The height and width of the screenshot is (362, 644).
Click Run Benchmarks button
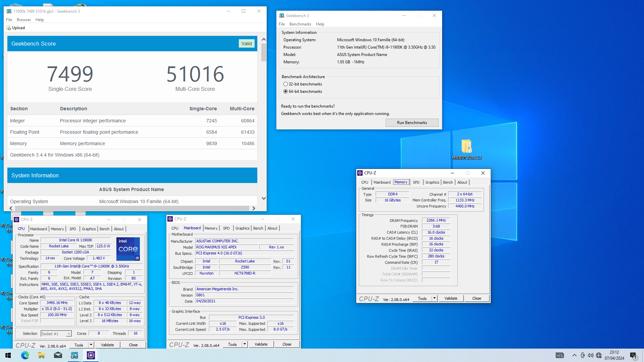pyautogui.click(x=412, y=123)
